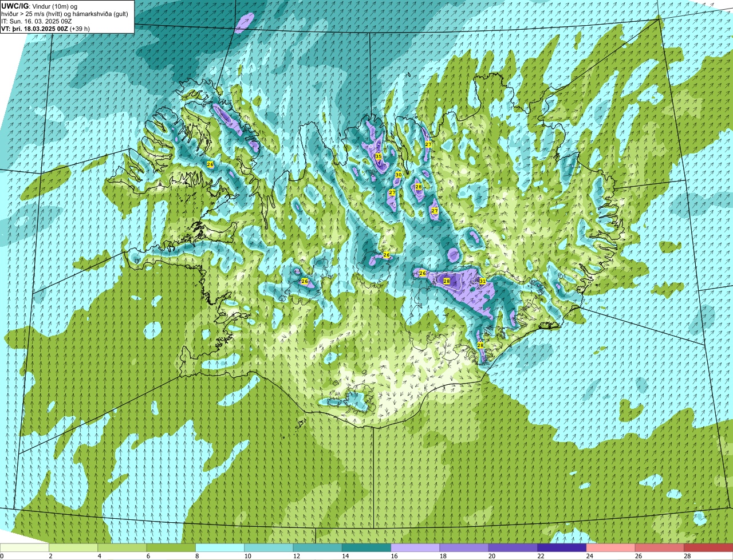Click the legend scale value 24
The image size is (733, 560).
[x=589, y=556]
